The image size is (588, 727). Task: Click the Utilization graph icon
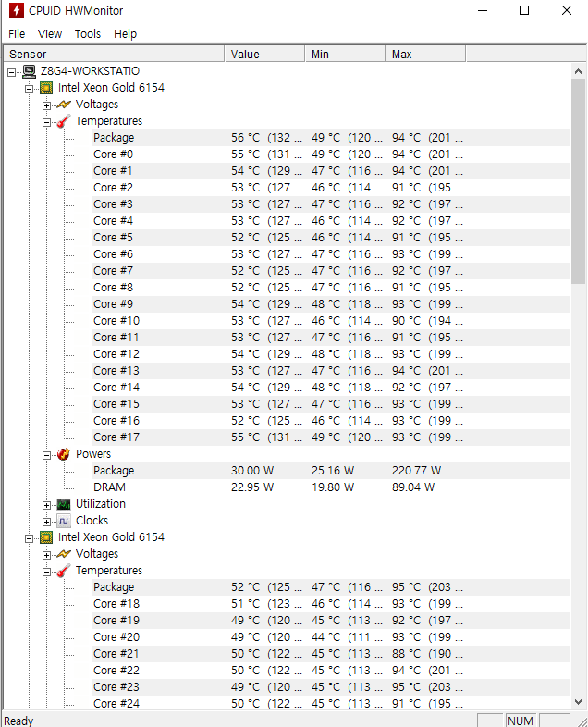64,504
